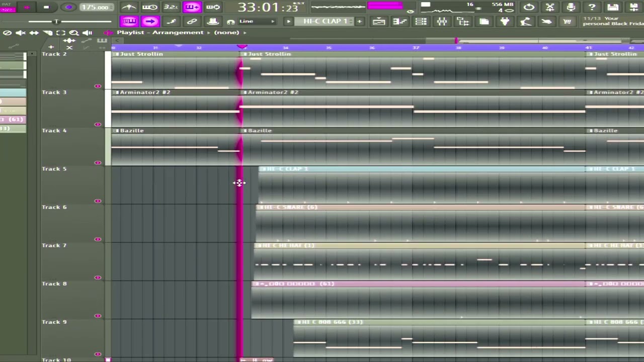Open the Line snap dropdown
The width and height of the screenshot is (644, 362).
click(257, 21)
